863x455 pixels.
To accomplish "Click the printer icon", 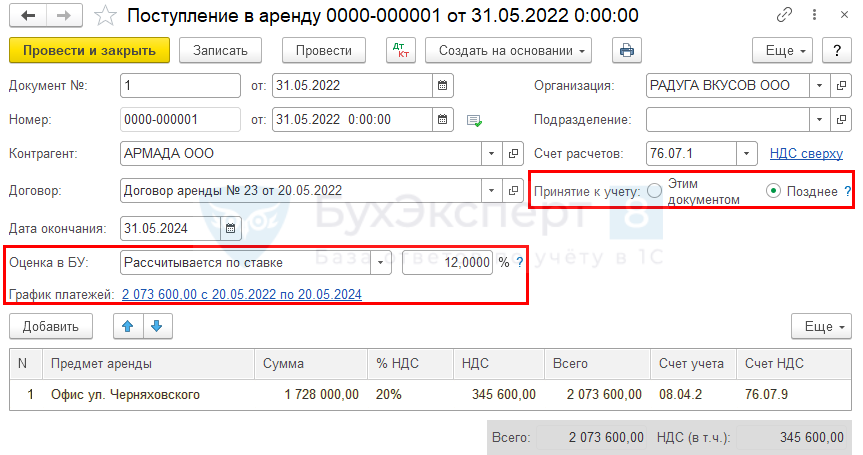I will click(627, 51).
